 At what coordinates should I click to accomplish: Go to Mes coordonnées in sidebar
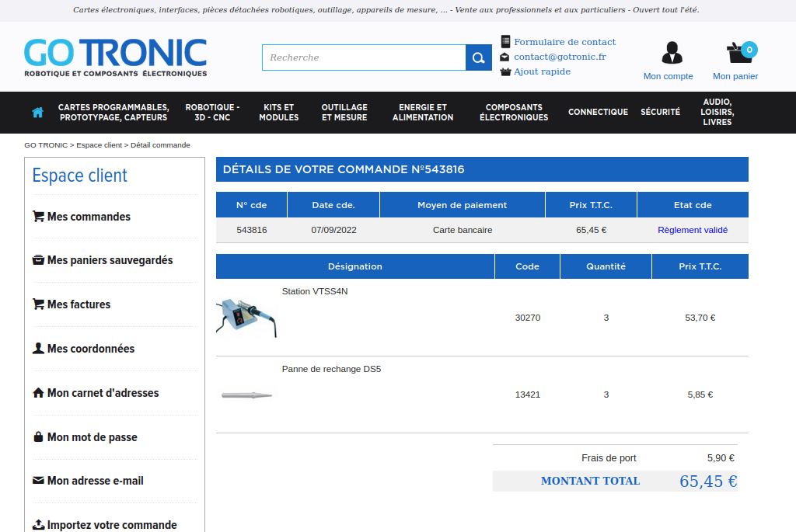[x=90, y=349]
